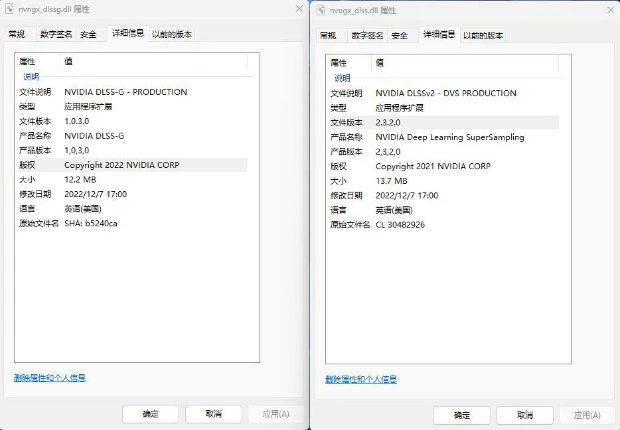Click 应用(A) button in nvngx_dlss.dll window
Screen dimensions: 620x430
click(x=587, y=415)
